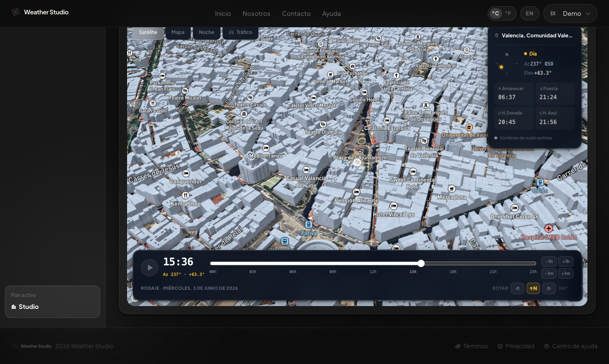Click the Hospital IMED Colón marker
The width and height of the screenshot is (609, 364).
[x=549, y=228]
